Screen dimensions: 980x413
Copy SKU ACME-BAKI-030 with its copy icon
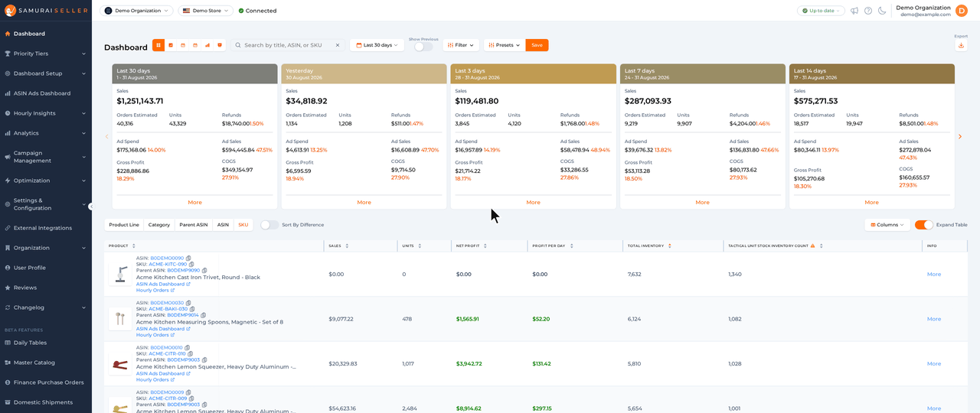click(191, 309)
